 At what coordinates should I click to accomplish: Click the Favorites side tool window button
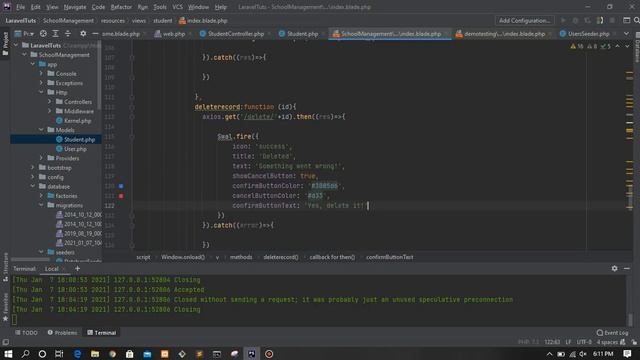(x=5, y=306)
